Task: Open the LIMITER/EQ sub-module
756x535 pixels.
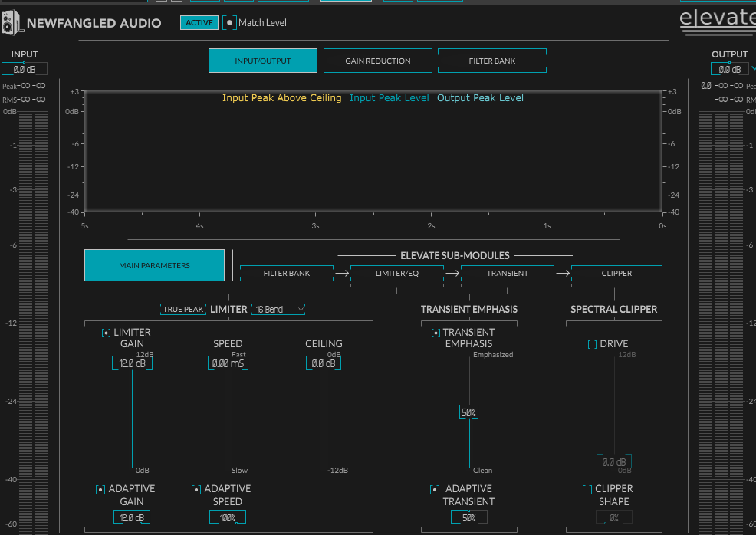Action: (397, 274)
